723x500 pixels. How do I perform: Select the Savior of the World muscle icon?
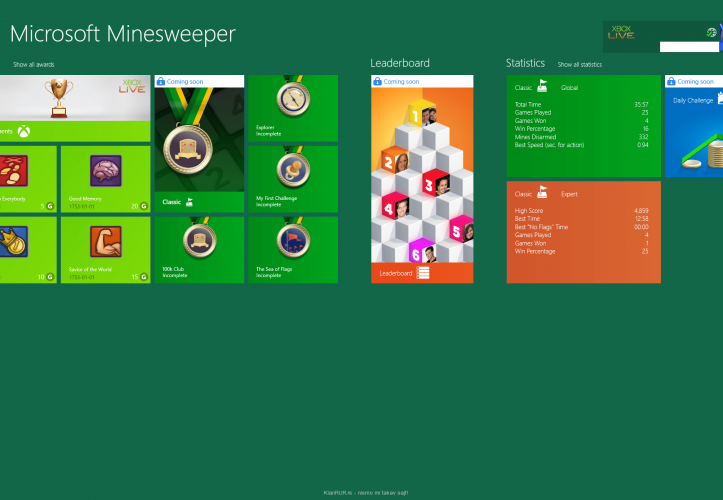pos(106,241)
